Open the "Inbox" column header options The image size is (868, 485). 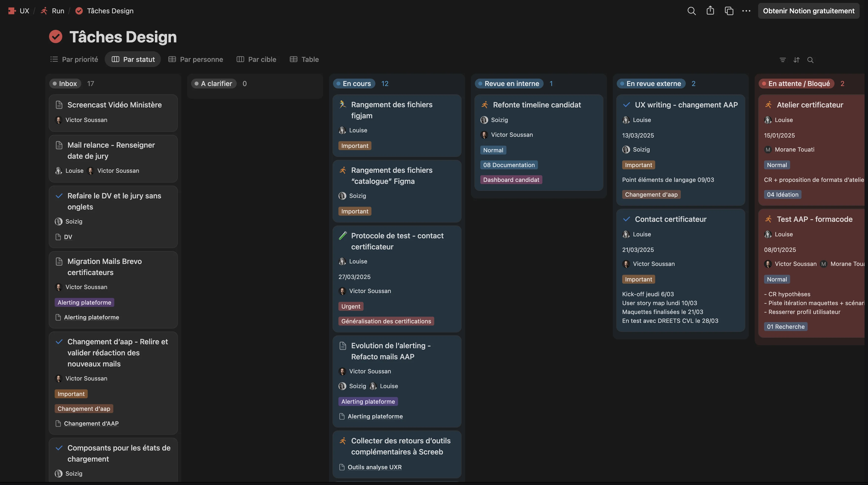pos(65,84)
